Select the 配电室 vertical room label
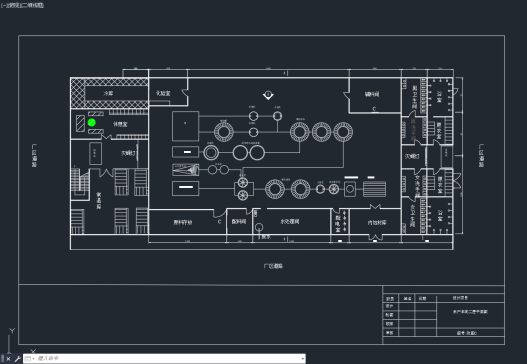Image resolution: width=527 pixels, height=364 pixels. point(338,223)
